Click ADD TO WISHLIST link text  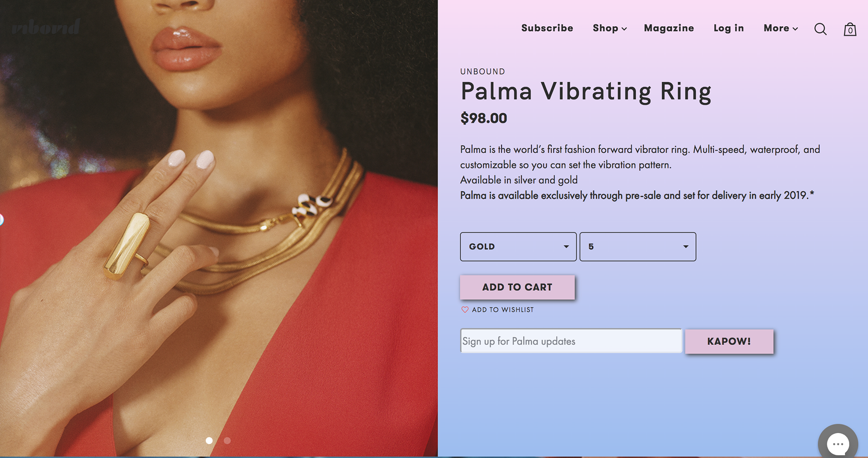503,310
